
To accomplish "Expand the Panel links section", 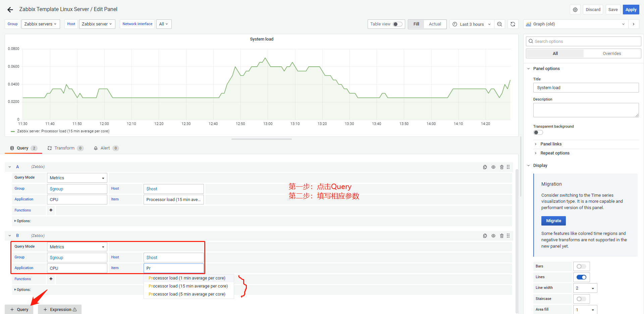I will click(x=551, y=144).
